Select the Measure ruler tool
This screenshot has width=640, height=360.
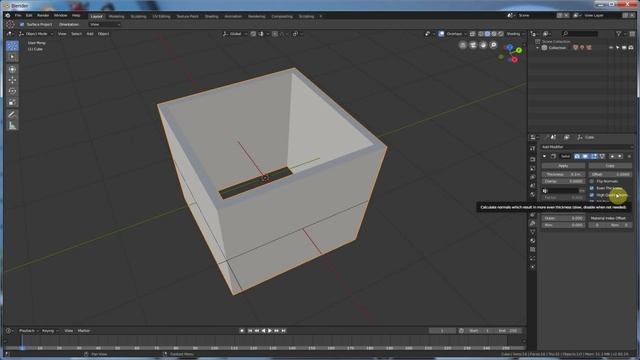12,126
